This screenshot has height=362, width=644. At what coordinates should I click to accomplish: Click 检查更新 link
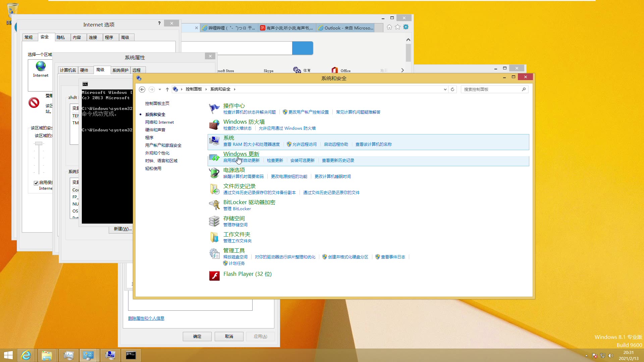(275, 161)
